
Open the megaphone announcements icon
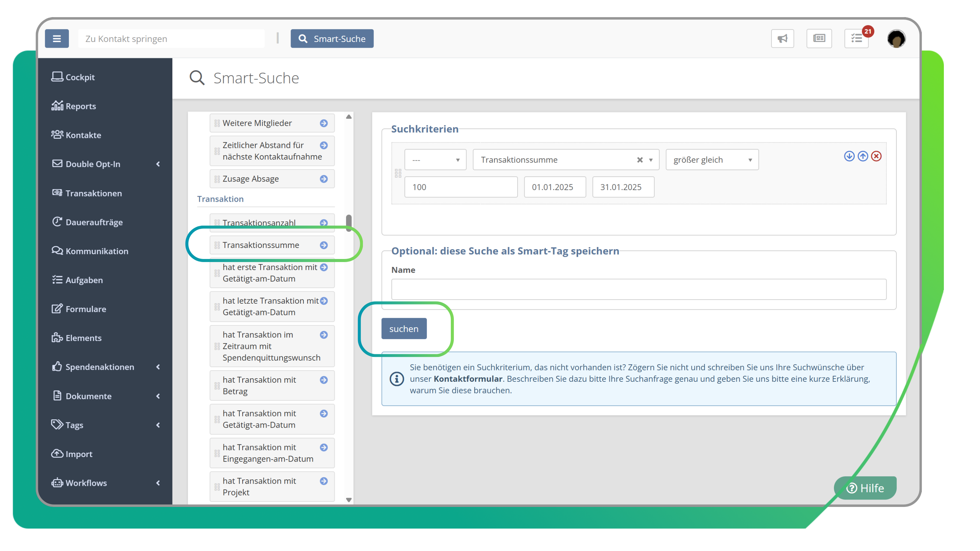pos(782,38)
